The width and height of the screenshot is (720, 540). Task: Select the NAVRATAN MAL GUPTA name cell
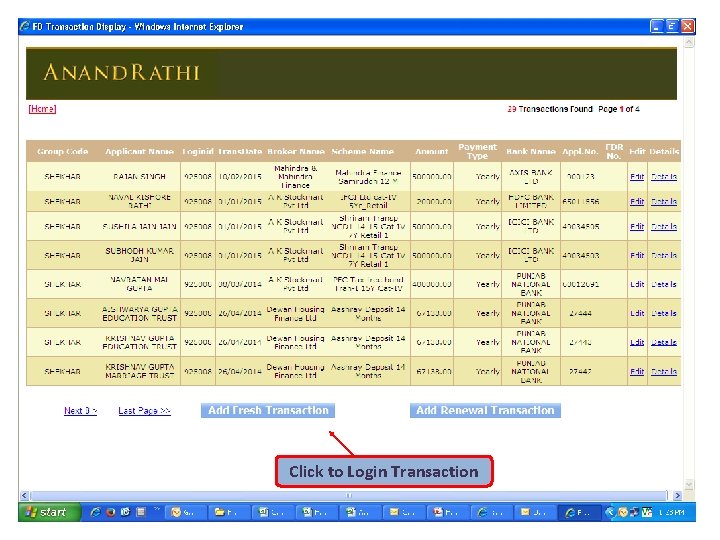[x=139, y=284]
